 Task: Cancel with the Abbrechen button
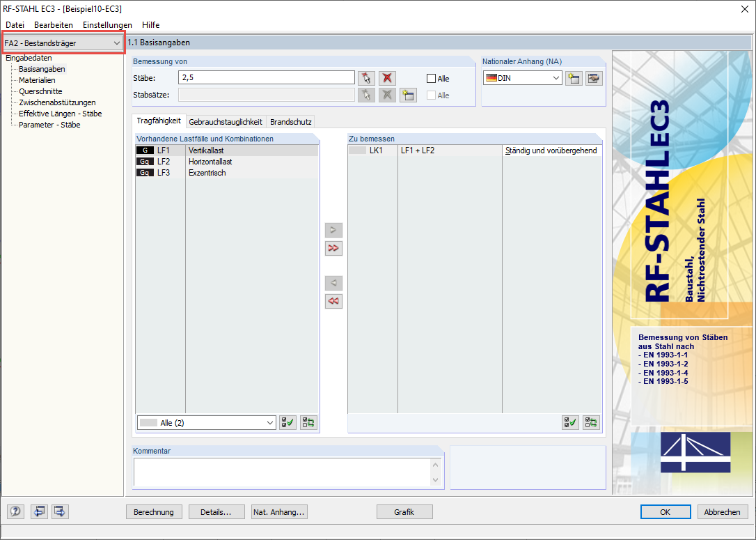coord(723,512)
